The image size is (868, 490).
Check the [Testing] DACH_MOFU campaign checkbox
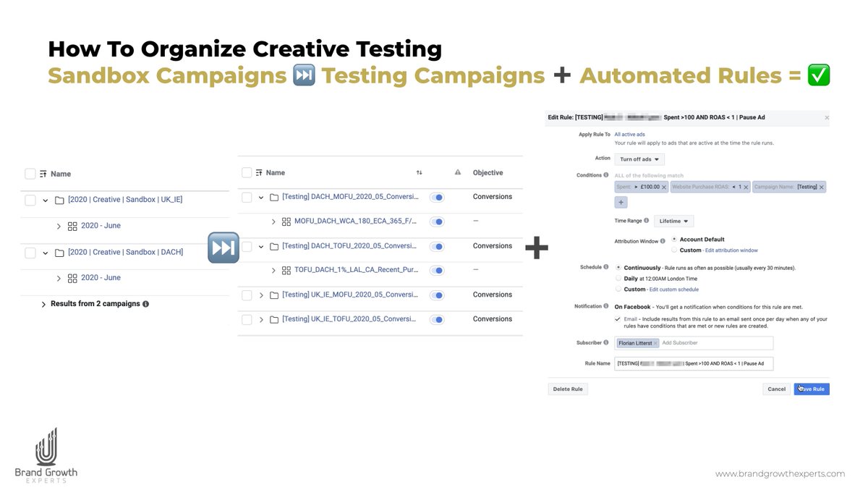247,197
